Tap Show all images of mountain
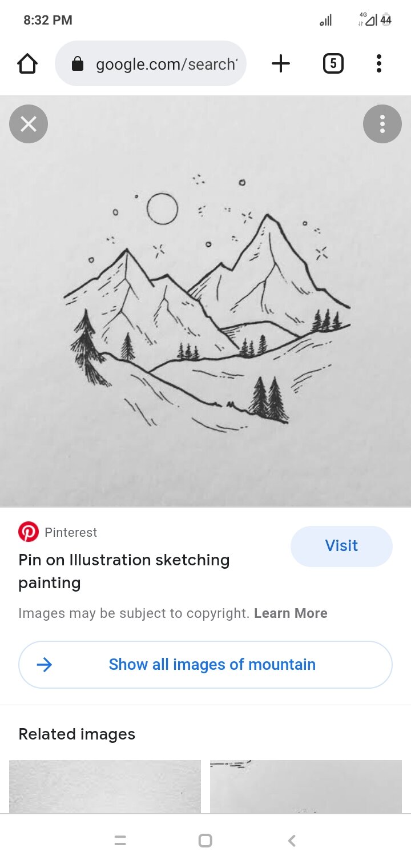 pyautogui.click(x=205, y=665)
